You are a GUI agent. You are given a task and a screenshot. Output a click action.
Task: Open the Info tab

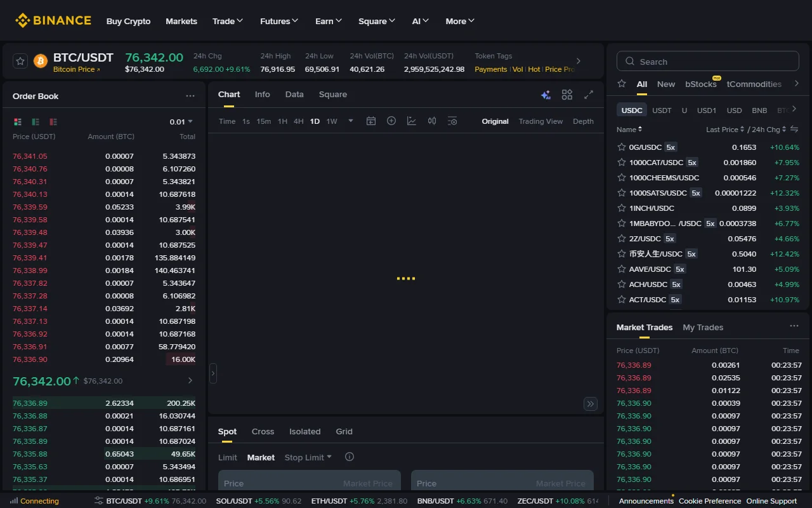[x=262, y=95]
